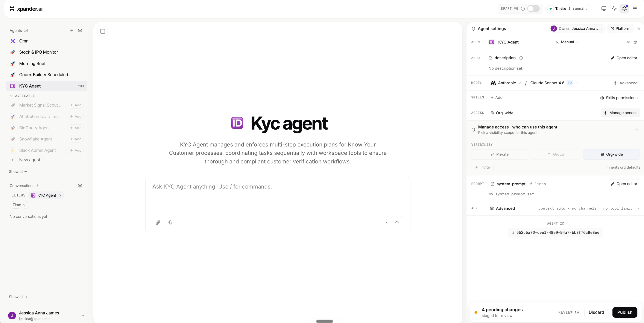This screenshot has width=644, height=323.
Task: Add the Slack Admin Agent
Action: (x=76, y=150)
